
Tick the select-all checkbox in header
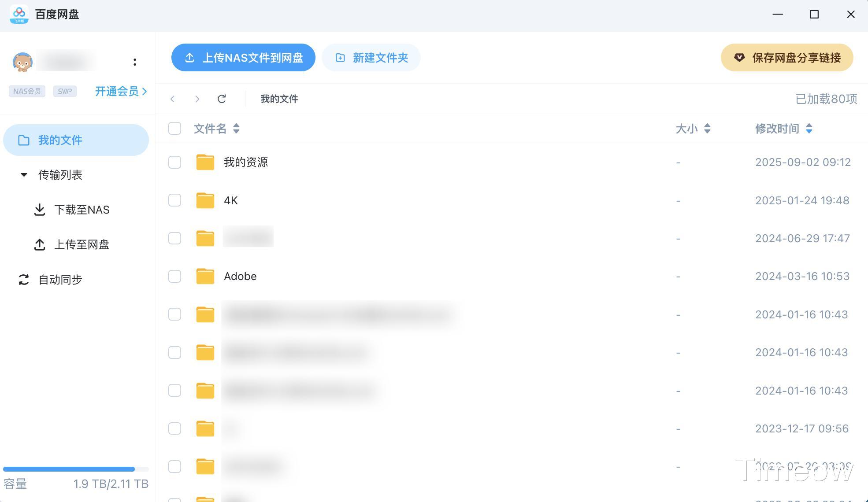pos(174,129)
